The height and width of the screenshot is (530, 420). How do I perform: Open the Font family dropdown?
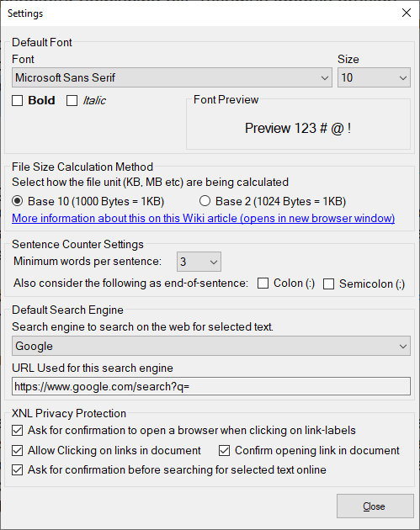click(172, 77)
